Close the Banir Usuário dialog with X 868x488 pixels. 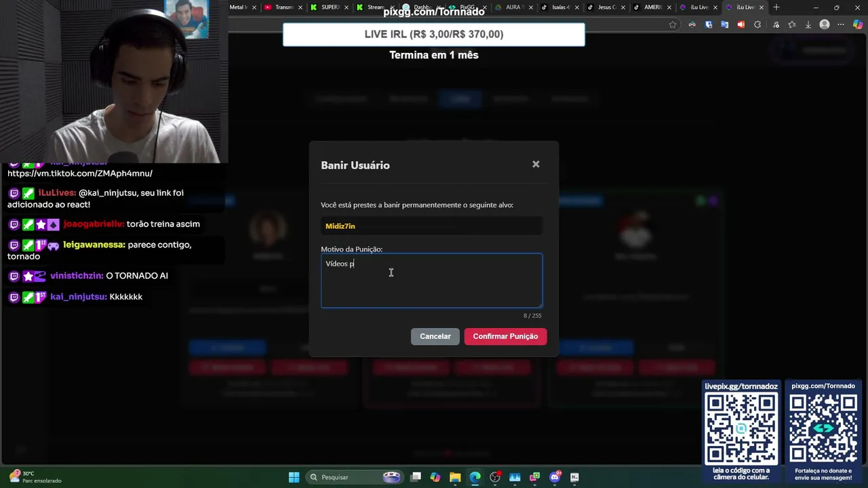[536, 164]
